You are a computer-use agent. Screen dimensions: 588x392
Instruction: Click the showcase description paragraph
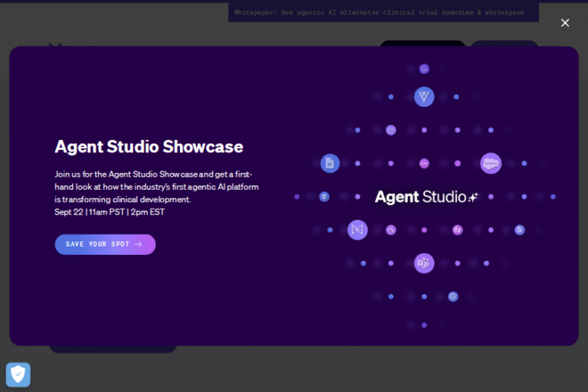(156, 186)
